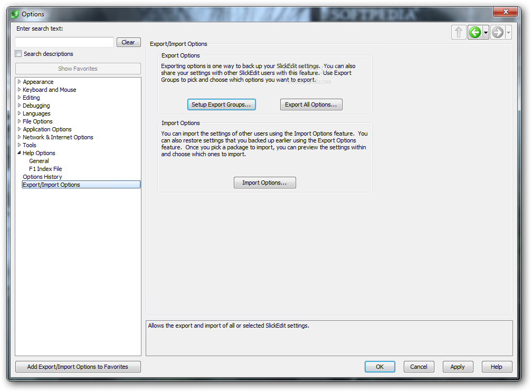Close the Options dialog window
The width and height of the screenshot is (532, 392).
506,12
